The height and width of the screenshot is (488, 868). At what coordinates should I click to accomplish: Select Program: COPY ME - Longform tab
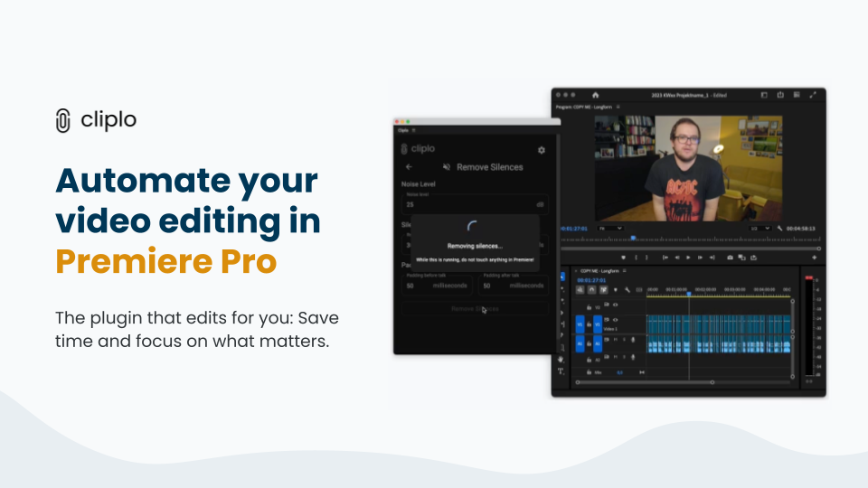(x=584, y=107)
